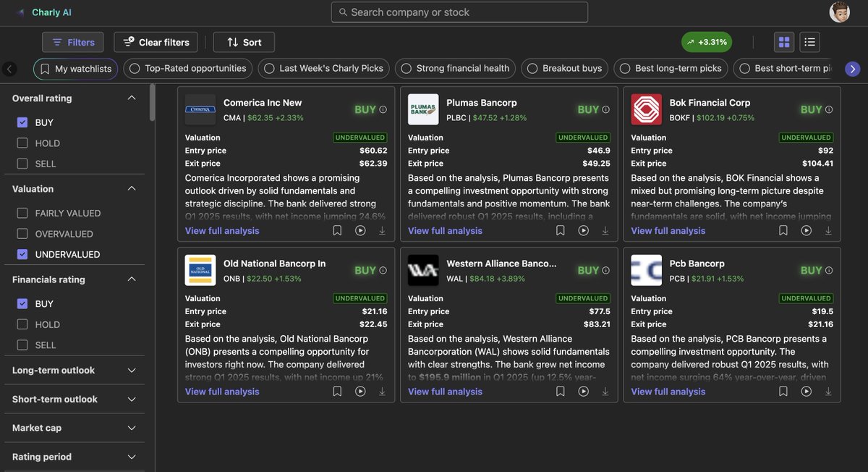The height and width of the screenshot is (472, 868).
Task: Download the Bok Financial Corp analysis
Action: click(828, 230)
